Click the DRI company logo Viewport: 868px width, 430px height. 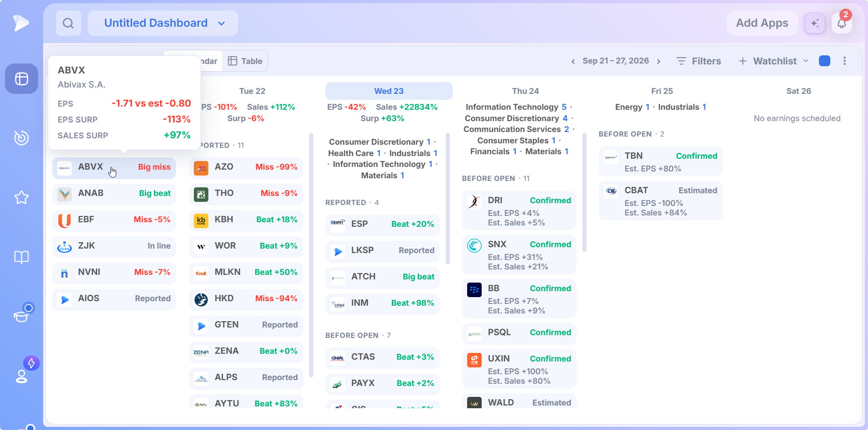click(x=474, y=202)
